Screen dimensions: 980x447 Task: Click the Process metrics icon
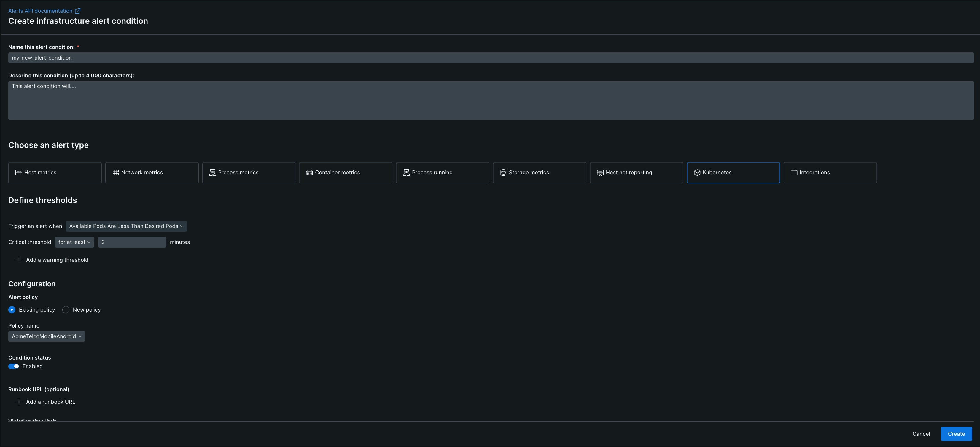pos(212,173)
